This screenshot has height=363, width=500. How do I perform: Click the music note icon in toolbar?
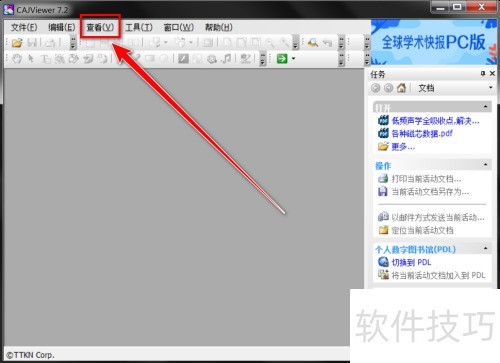click(227, 59)
